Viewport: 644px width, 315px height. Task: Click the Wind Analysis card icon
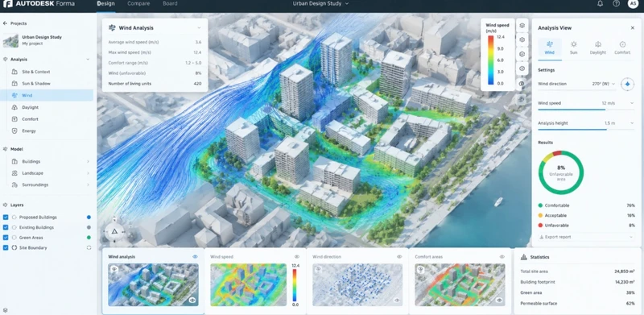tap(112, 28)
